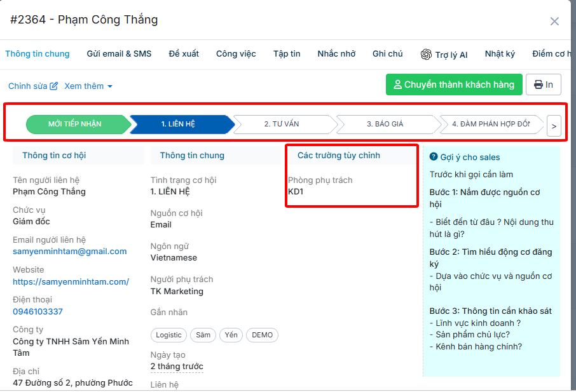This screenshot has height=392, width=576.
Task: Open the samyenminhtam@gmail.com email link
Action: [69, 252]
